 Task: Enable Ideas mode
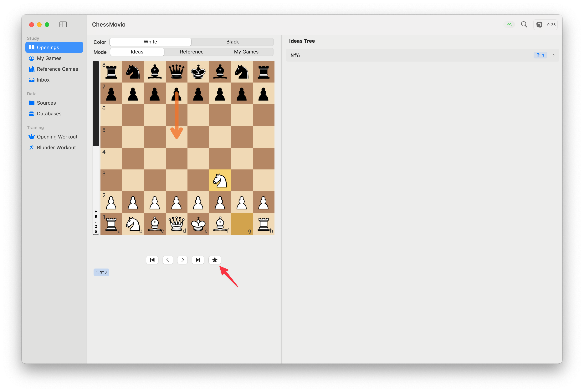tap(137, 52)
